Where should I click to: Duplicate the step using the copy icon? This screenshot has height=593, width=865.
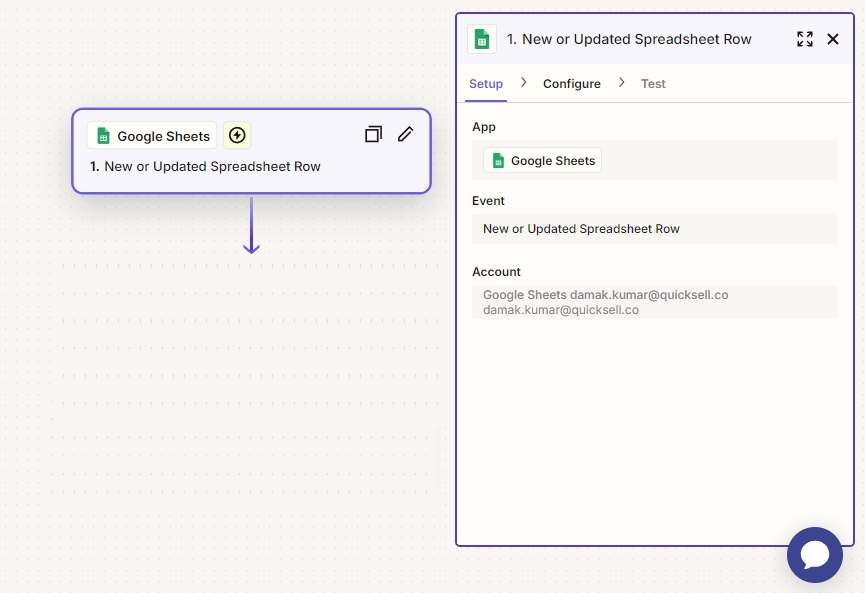click(373, 134)
